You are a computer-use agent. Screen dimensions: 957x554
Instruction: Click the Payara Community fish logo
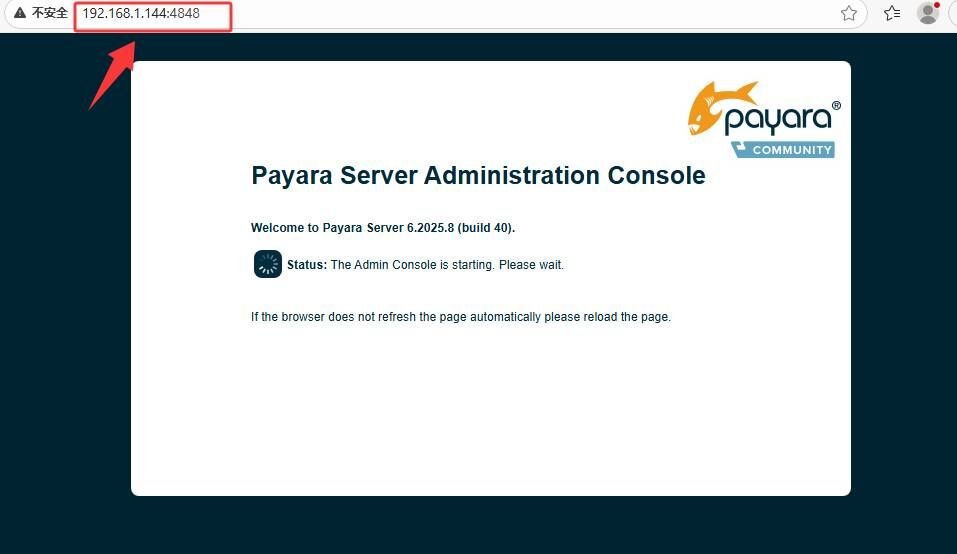[x=764, y=120]
